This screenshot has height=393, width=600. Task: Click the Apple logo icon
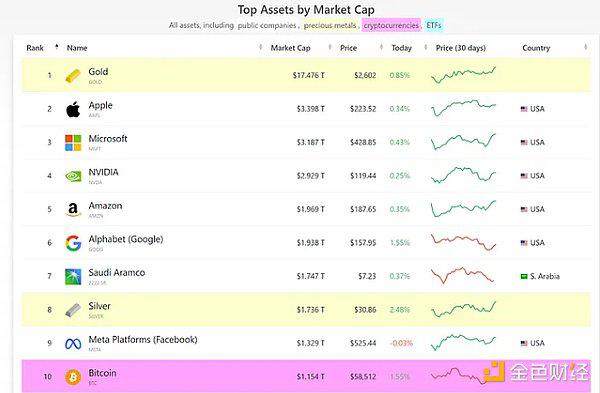73,109
